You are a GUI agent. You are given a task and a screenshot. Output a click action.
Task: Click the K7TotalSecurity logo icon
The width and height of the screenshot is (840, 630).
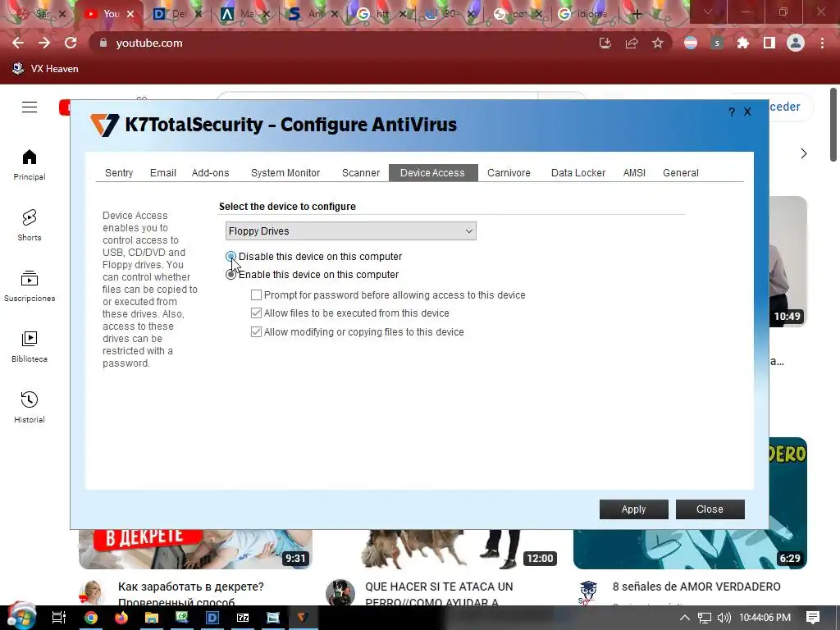(x=104, y=125)
